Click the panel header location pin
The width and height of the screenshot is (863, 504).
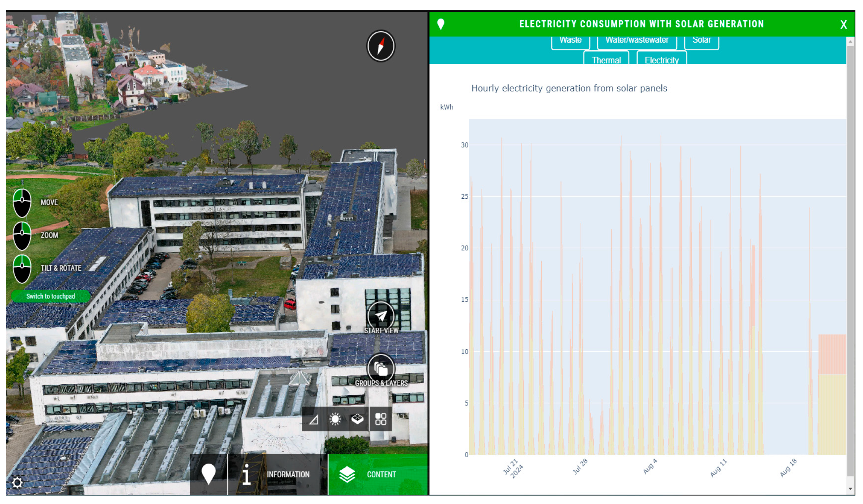click(441, 24)
